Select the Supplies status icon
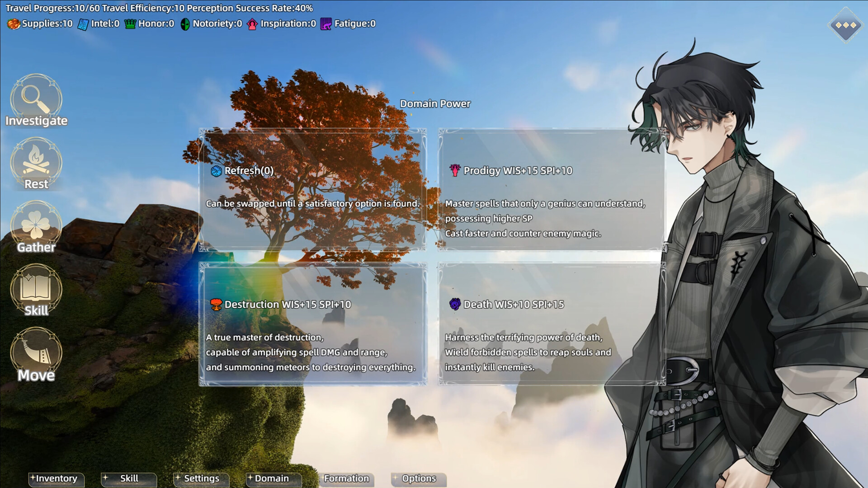This screenshot has height=488, width=868. point(13,23)
